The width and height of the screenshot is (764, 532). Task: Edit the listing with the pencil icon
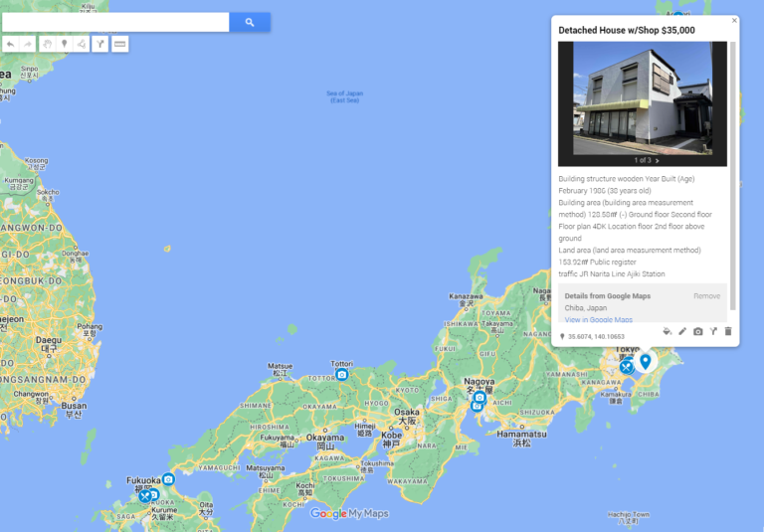click(682, 331)
